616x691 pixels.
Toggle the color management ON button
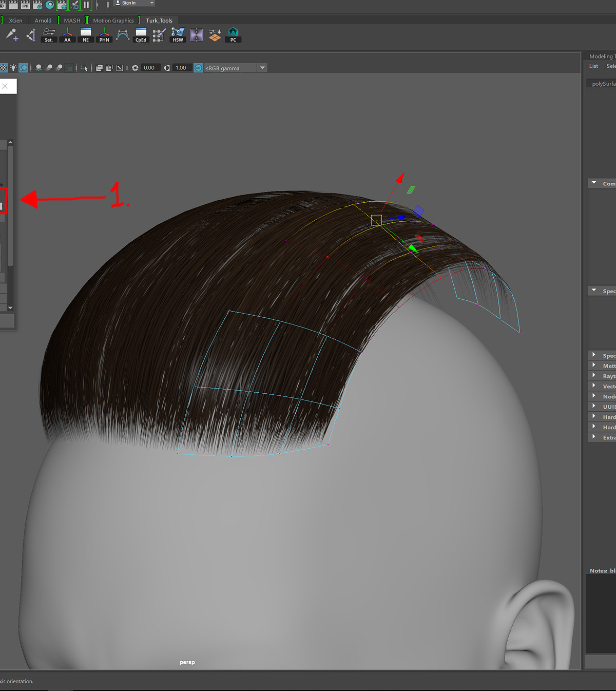(199, 68)
